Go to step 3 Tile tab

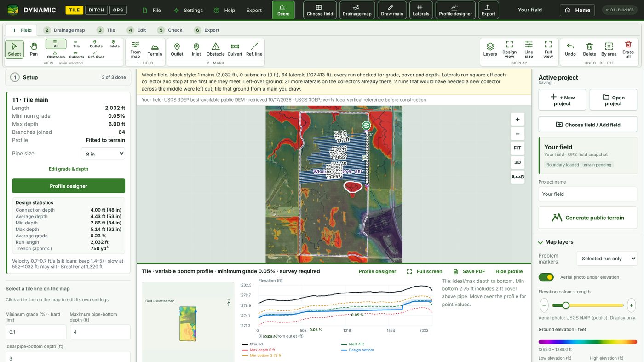tap(106, 30)
